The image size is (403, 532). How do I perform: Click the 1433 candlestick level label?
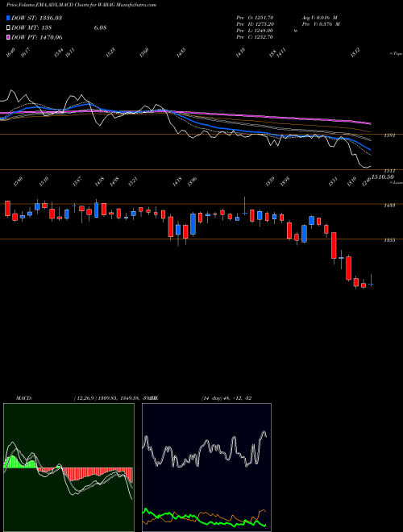tap(388, 206)
